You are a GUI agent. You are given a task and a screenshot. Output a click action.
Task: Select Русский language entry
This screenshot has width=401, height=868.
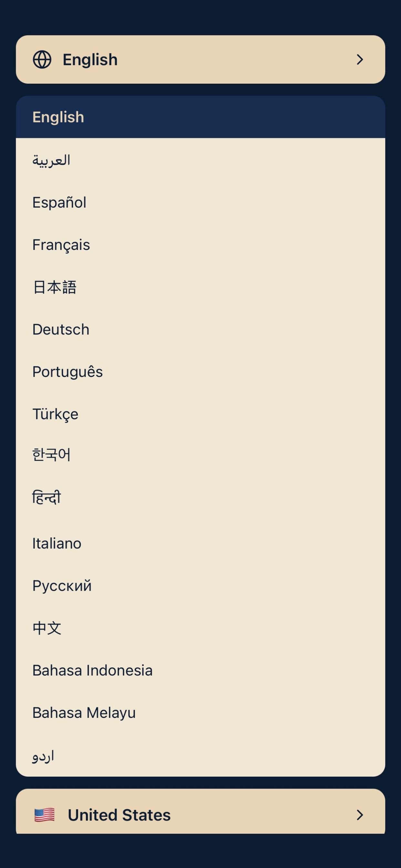[200, 586]
